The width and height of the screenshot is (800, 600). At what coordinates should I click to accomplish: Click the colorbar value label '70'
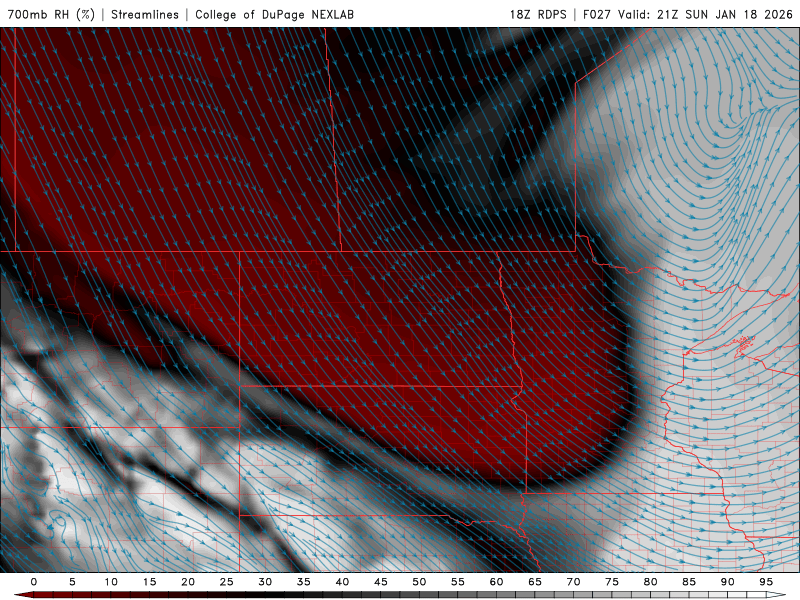573,582
